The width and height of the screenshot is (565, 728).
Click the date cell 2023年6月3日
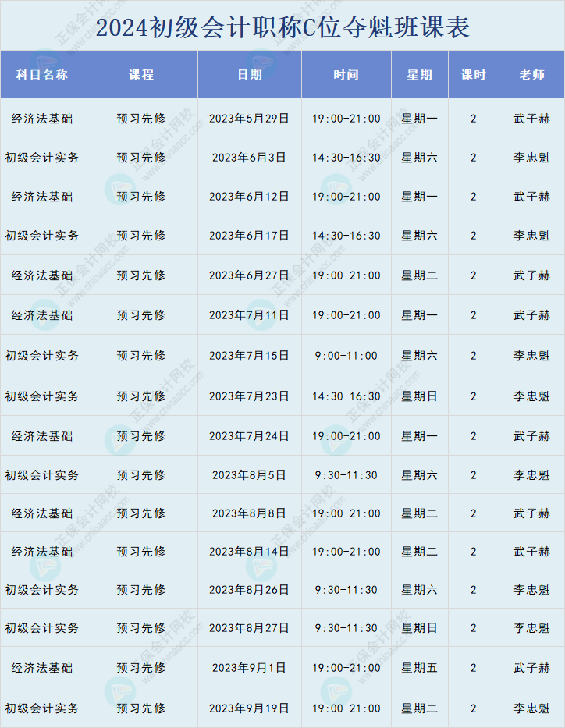pos(249,158)
